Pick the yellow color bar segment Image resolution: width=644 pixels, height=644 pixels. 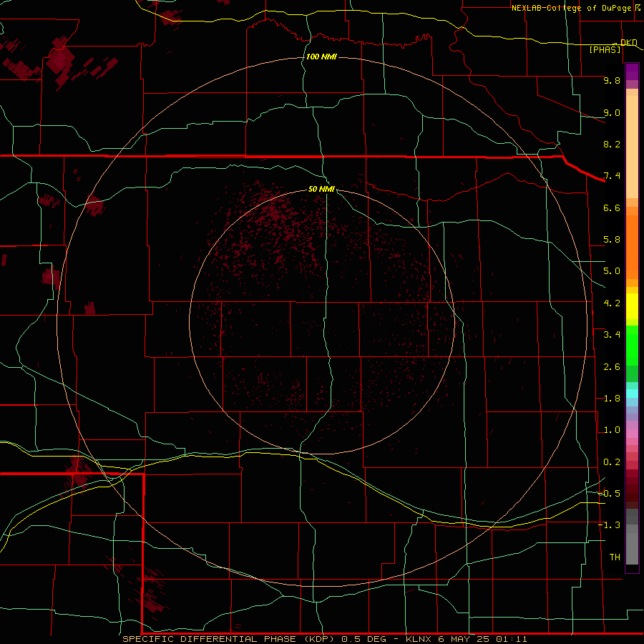(632, 306)
